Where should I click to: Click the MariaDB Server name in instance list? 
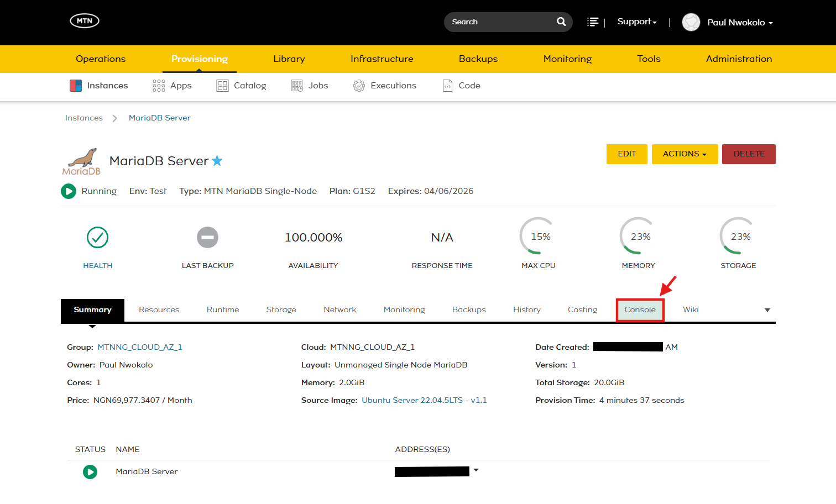point(147,471)
